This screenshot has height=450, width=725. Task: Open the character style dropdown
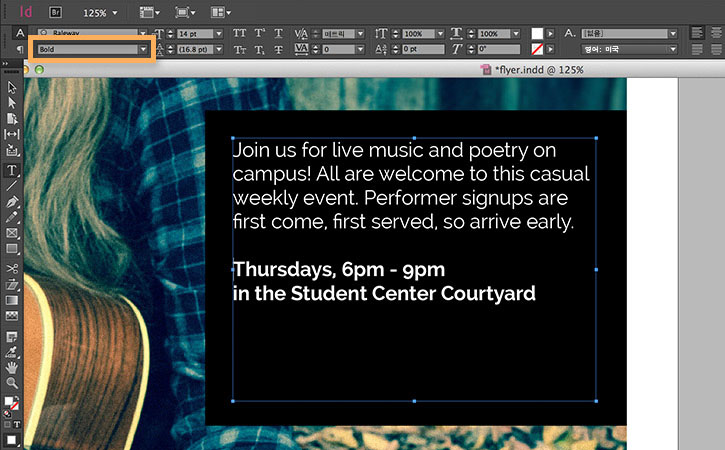pyautogui.click(x=673, y=33)
